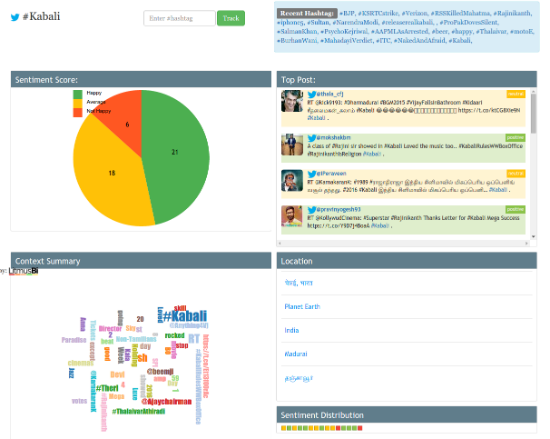Select the green pie slice labeled 21

(x=175, y=152)
